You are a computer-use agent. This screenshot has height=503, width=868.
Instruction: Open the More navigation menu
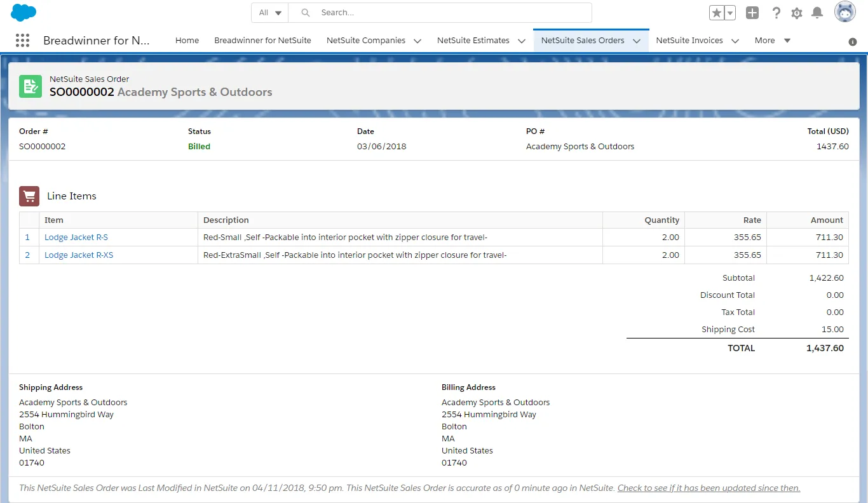pos(773,40)
